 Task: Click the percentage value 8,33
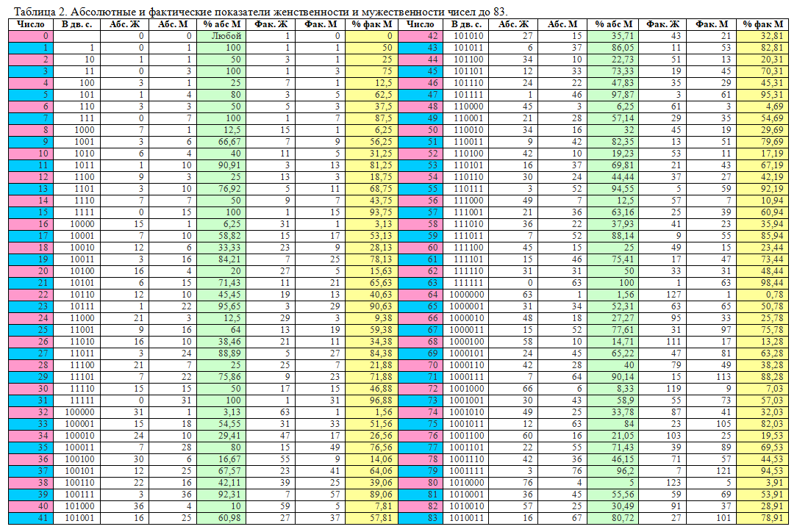coord(625,389)
